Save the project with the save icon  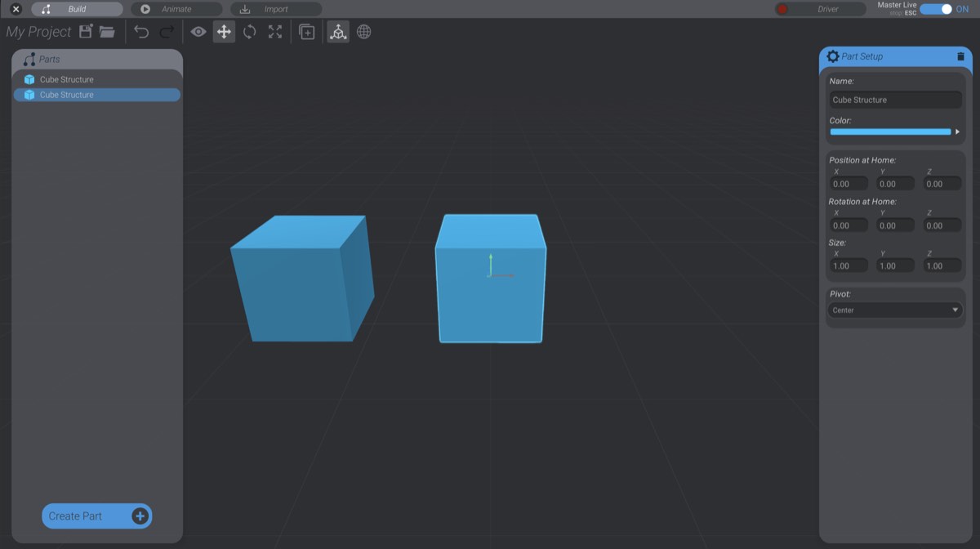[86, 30]
